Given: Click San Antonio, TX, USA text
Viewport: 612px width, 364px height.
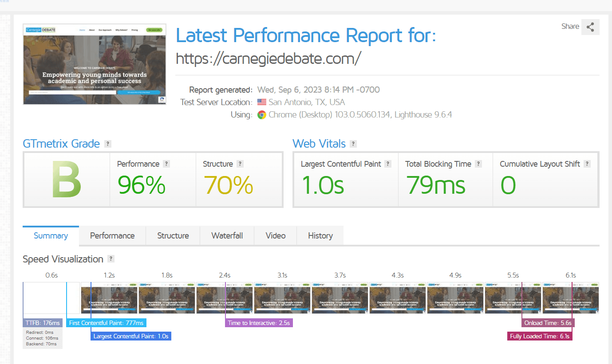Looking at the screenshot, I should pyautogui.click(x=307, y=102).
